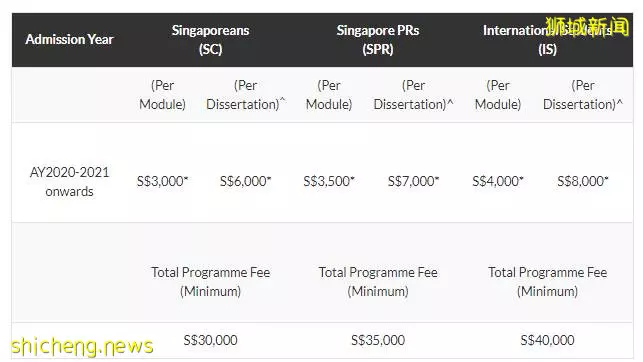Click the Admission Year column header

point(69,39)
